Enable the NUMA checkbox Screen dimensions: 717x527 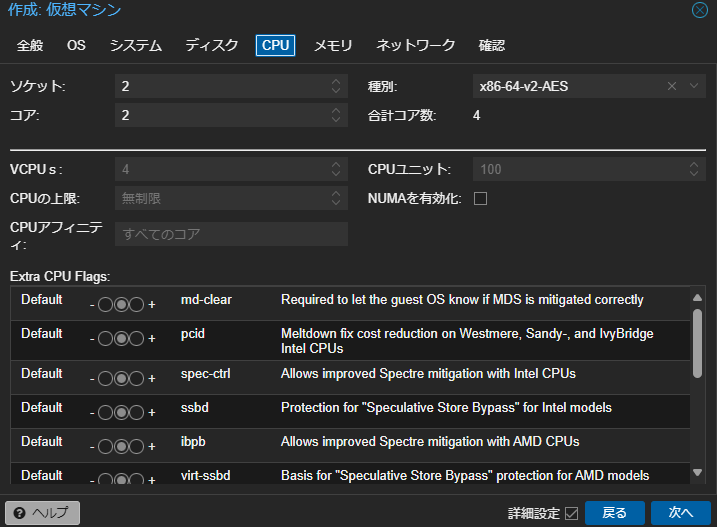click(x=480, y=199)
